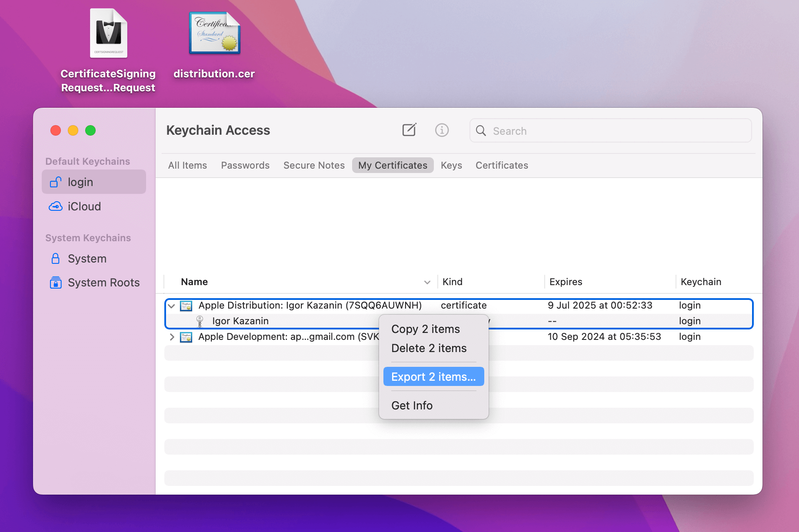Click the search magnifier icon

pyautogui.click(x=481, y=131)
